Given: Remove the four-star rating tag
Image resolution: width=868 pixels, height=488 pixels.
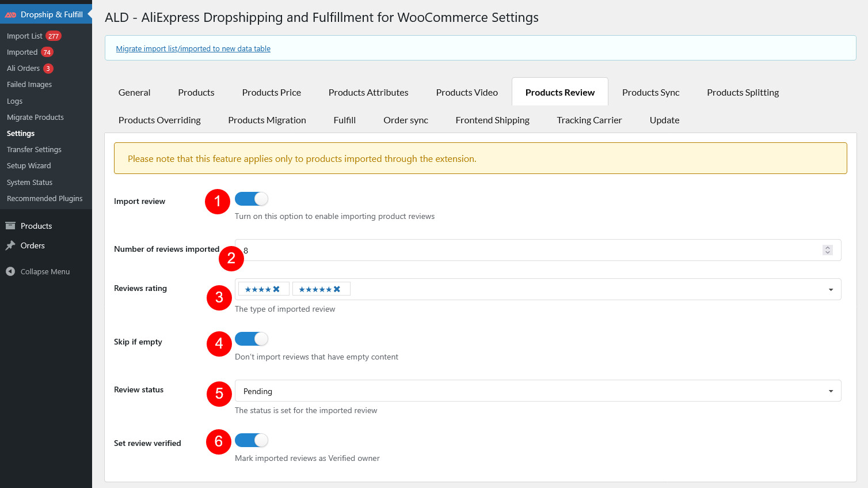Looking at the screenshot, I should coord(276,289).
